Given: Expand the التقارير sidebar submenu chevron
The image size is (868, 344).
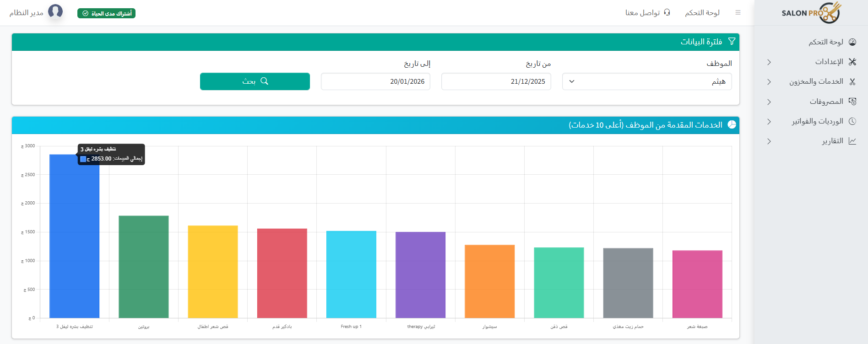Looking at the screenshot, I should tap(769, 141).
